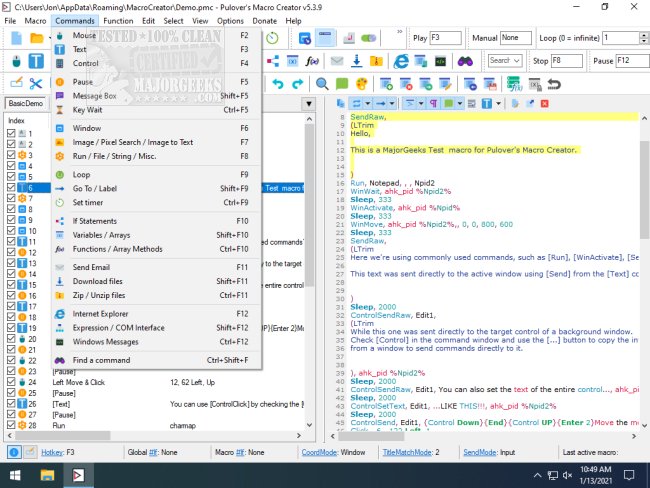The image size is (650, 488).
Task: Click the f(x) Functions toolbar icon
Action: pyautogui.click(x=312, y=61)
